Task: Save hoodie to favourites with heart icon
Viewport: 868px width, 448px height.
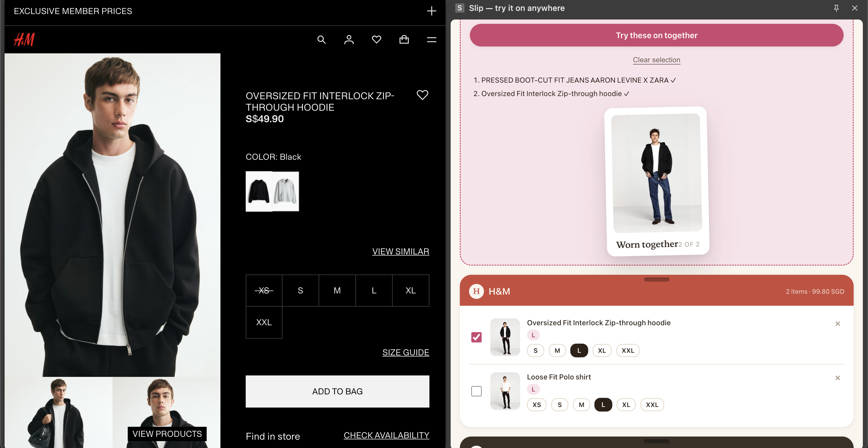Action: (422, 95)
